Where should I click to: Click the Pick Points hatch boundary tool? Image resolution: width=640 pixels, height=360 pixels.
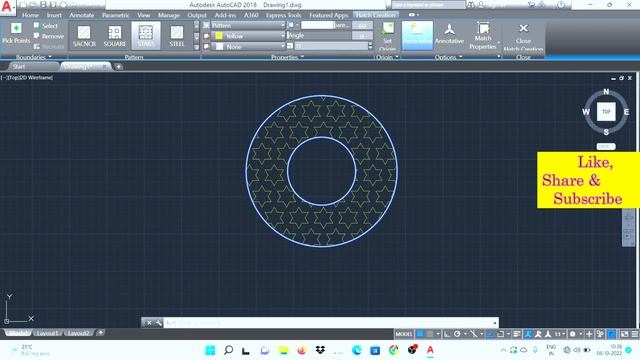point(16,33)
